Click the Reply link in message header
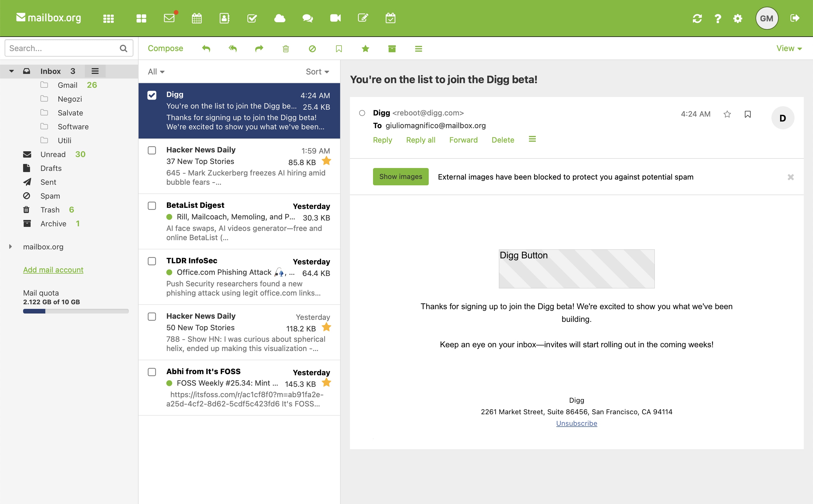813x504 pixels. tap(382, 140)
